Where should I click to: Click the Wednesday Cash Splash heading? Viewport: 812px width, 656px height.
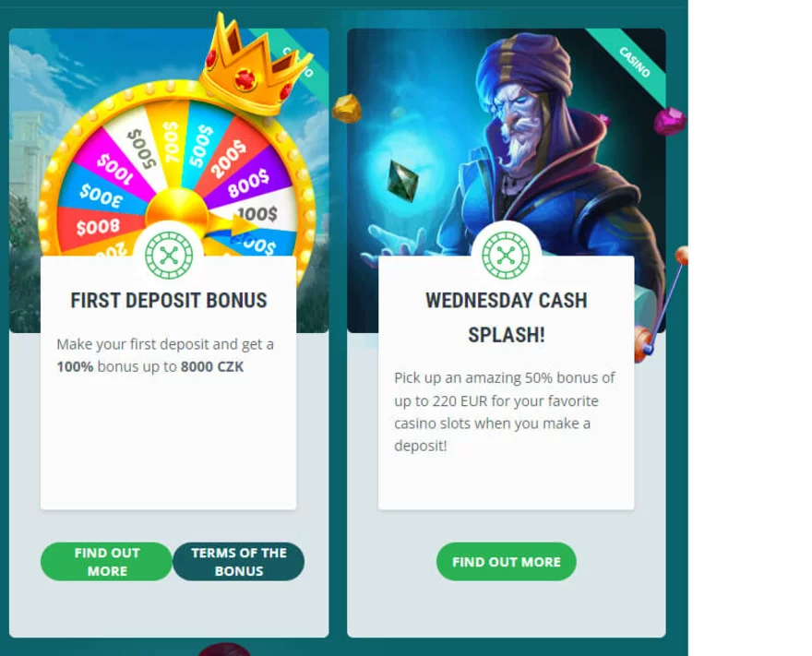506,317
